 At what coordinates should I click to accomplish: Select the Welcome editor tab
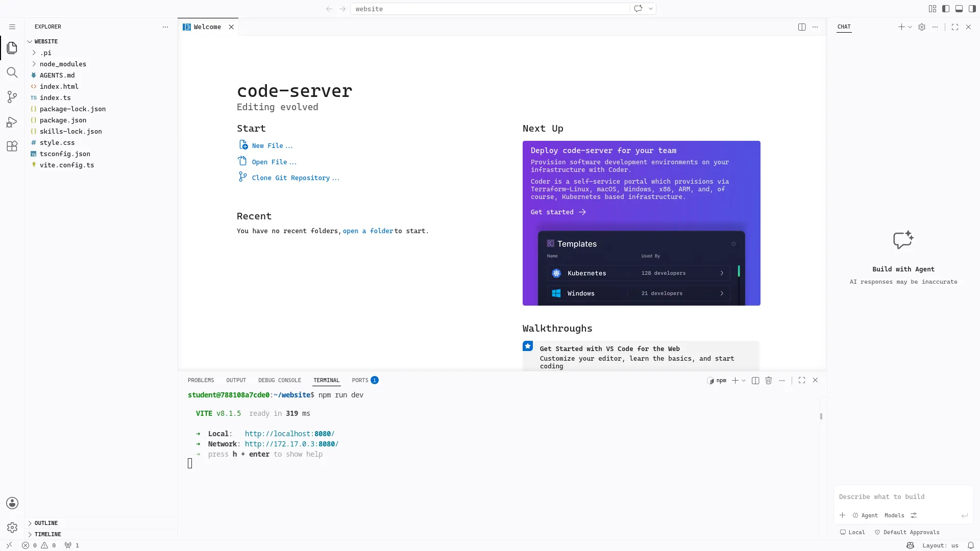point(207,27)
